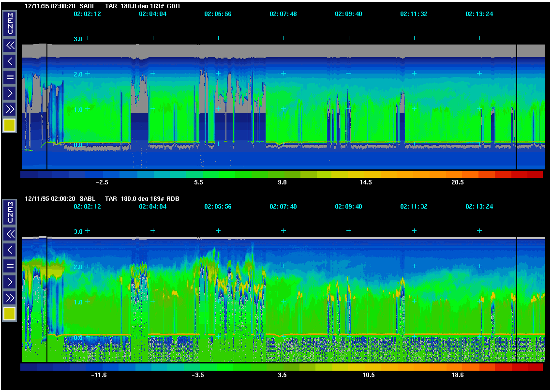Click the double-right fast-forward arrow in bottom panel
The image size is (552, 392).
[10, 297]
